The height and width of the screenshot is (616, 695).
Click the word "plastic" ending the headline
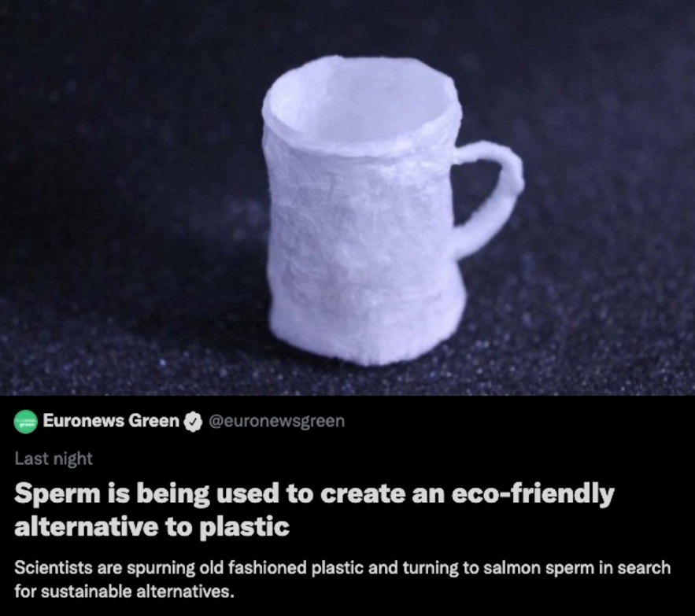(x=244, y=528)
